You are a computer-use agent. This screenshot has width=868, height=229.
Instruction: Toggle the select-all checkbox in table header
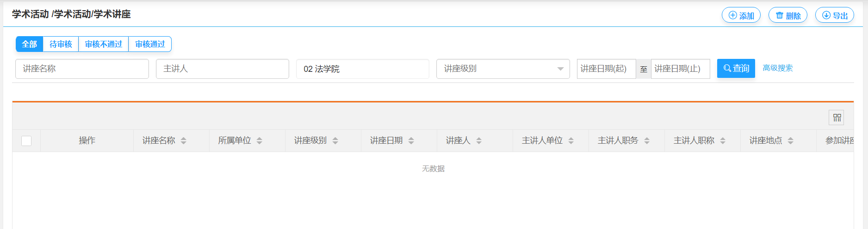(26, 140)
